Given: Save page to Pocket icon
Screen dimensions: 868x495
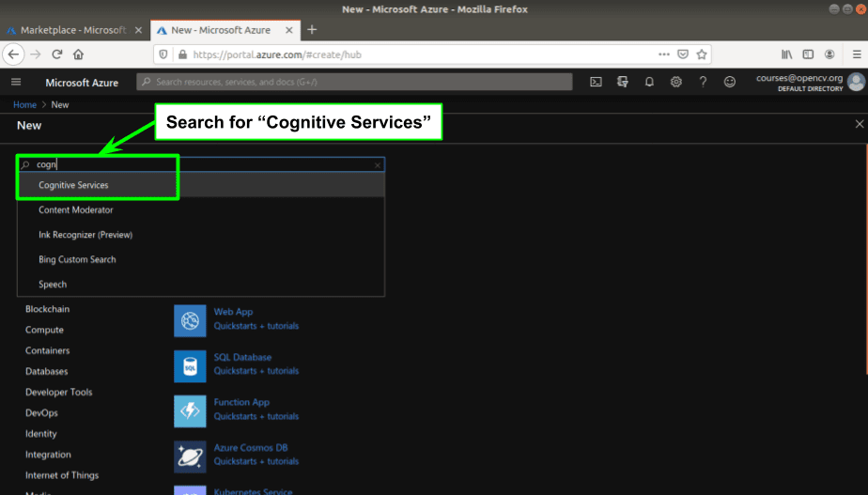Looking at the screenshot, I should [x=683, y=54].
